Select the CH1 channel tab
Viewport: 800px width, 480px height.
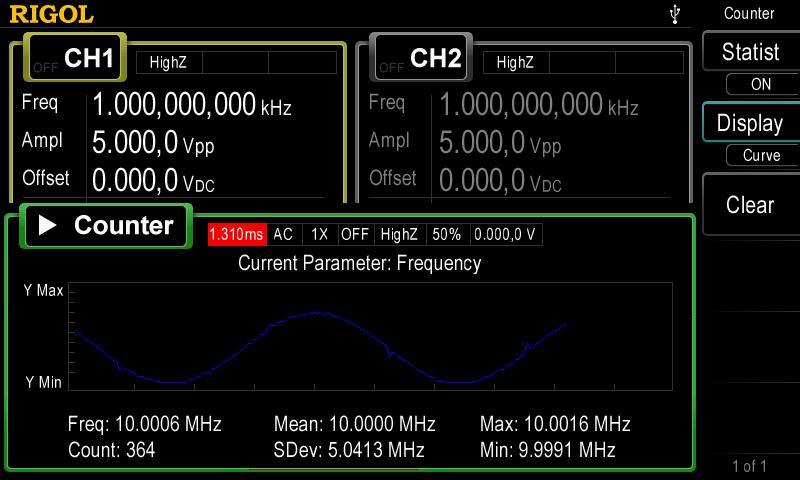pos(88,59)
